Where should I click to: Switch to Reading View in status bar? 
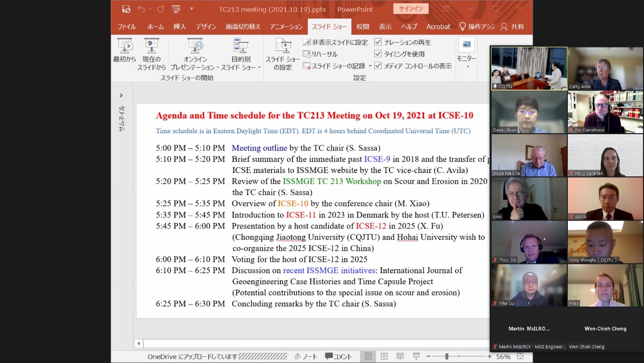pos(400,356)
